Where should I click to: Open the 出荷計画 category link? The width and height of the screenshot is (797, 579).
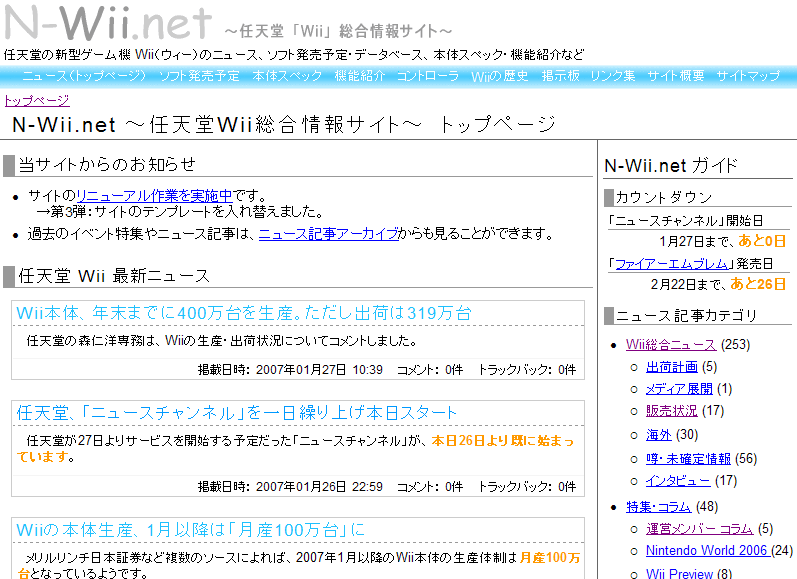[672, 367]
